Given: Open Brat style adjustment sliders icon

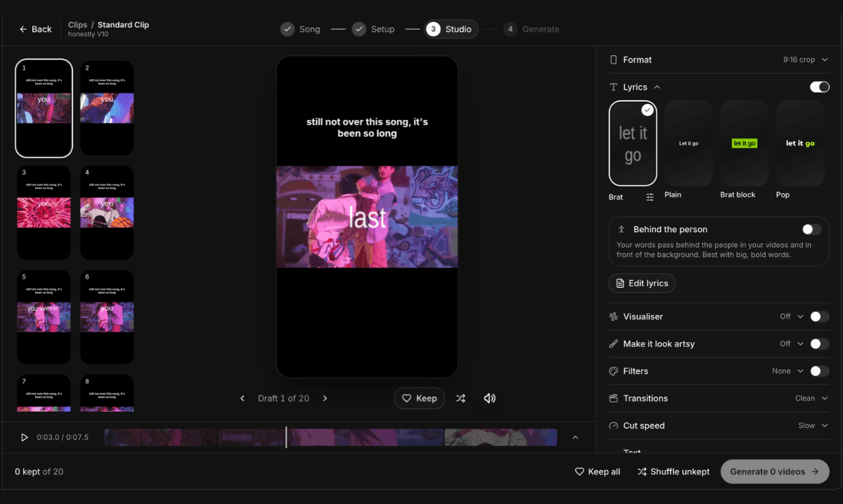Looking at the screenshot, I should coord(650,197).
